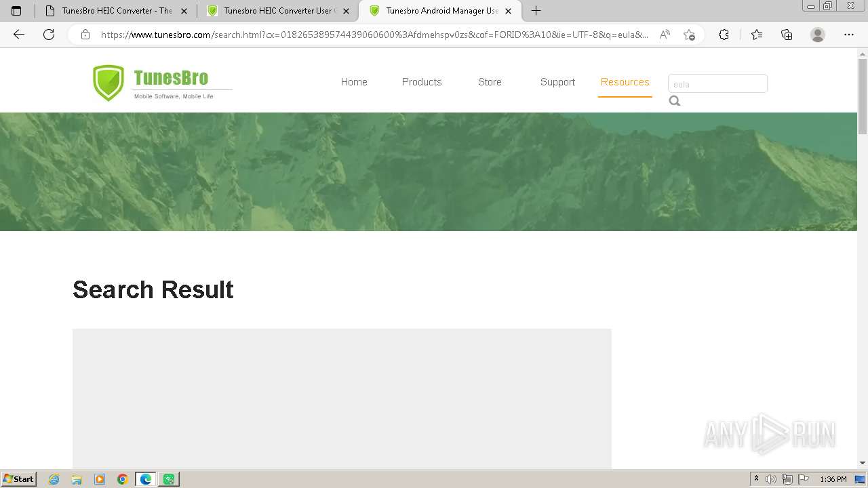
Task: Click the Mobile Software, Mobile Life tagline
Action: point(174,96)
